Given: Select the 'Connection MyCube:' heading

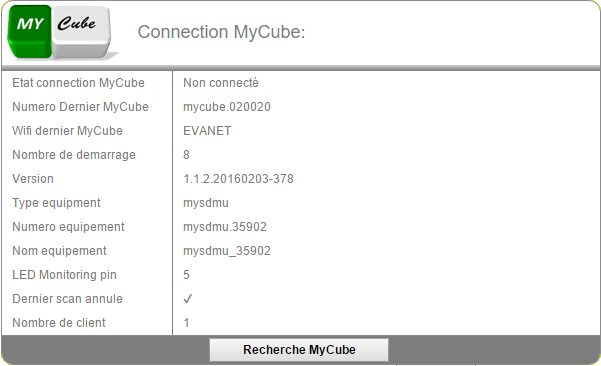Looking at the screenshot, I should click(x=221, y=32).
